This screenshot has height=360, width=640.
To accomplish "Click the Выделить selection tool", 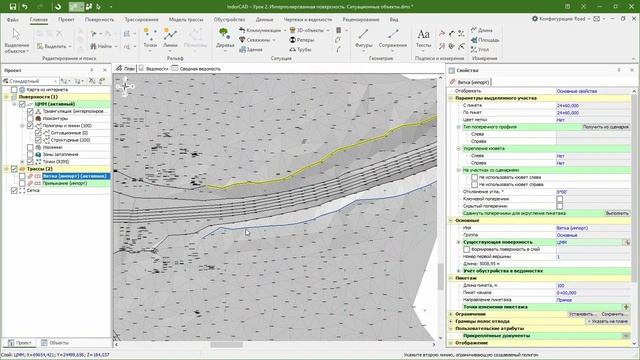I will [x=54, y=46].
